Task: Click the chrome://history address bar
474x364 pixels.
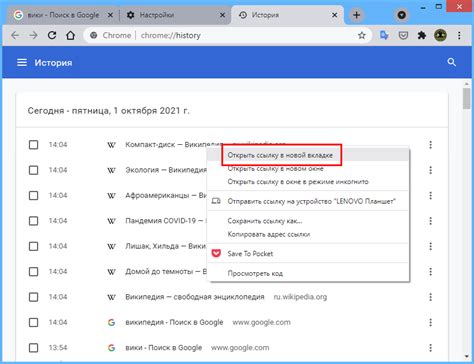Action: (x=227, y=35)
